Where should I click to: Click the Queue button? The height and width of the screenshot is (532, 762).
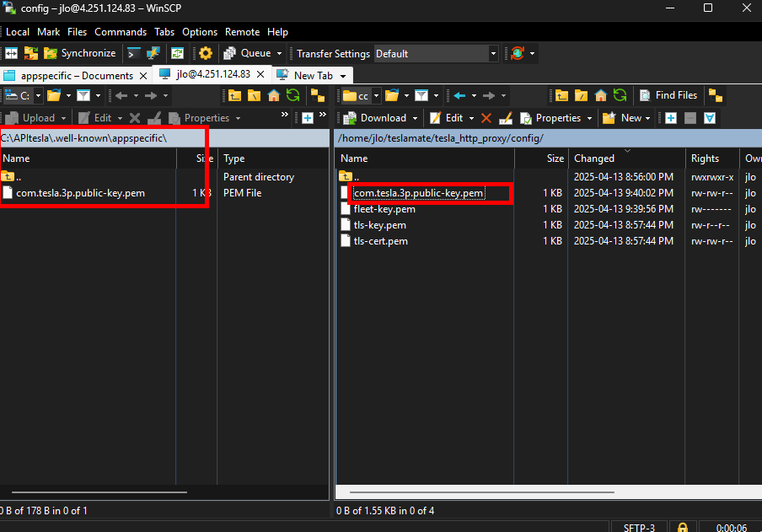247,53
